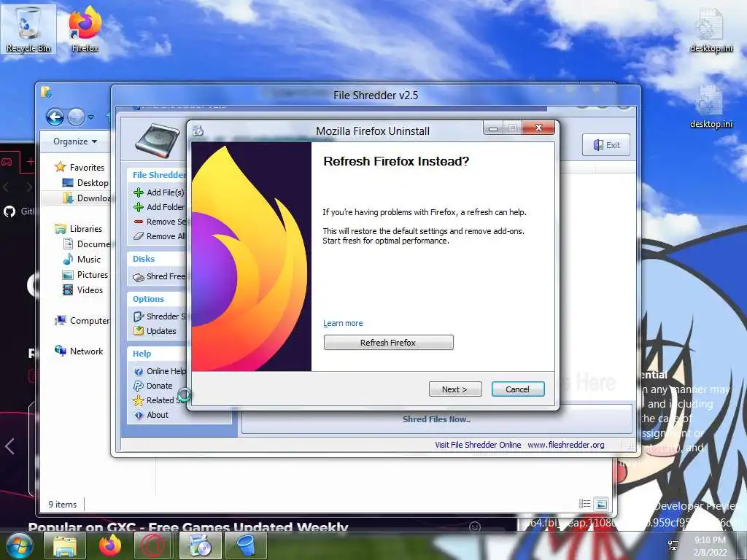
Task: Open installer disc icon in taskbar
Action: pyautogui.click(x=200, y=545)
